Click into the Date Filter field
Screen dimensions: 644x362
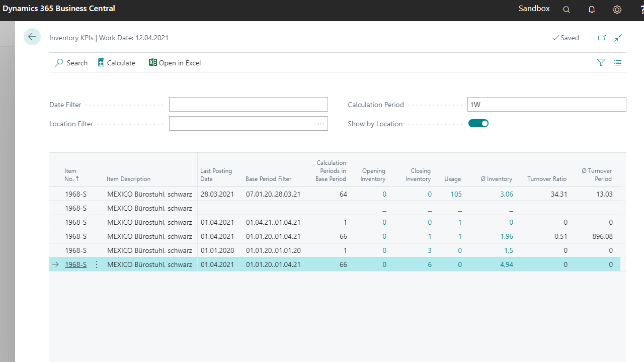click(248, 105)
